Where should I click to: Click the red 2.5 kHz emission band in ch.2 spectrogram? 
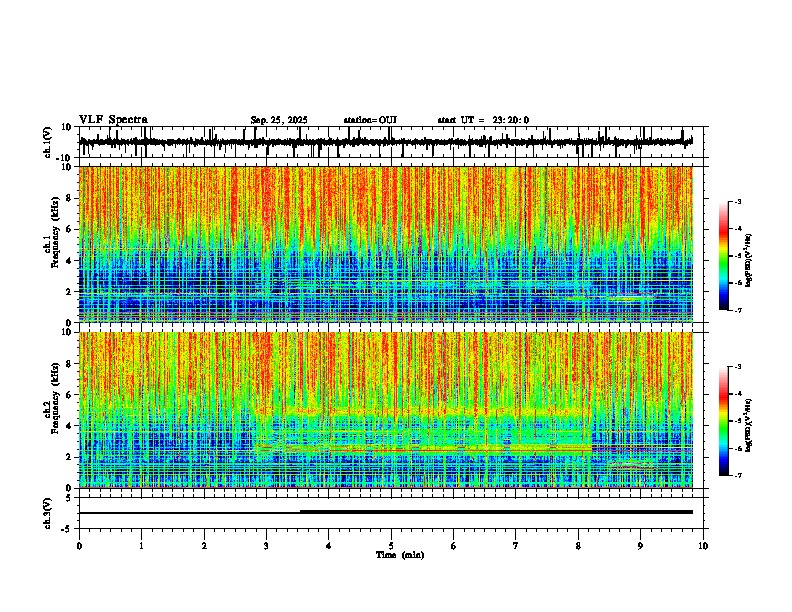pos(423,449)
